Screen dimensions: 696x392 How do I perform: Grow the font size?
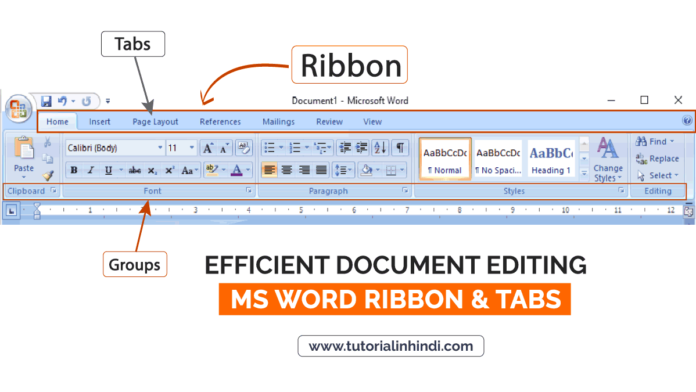[x=208, y=148]
